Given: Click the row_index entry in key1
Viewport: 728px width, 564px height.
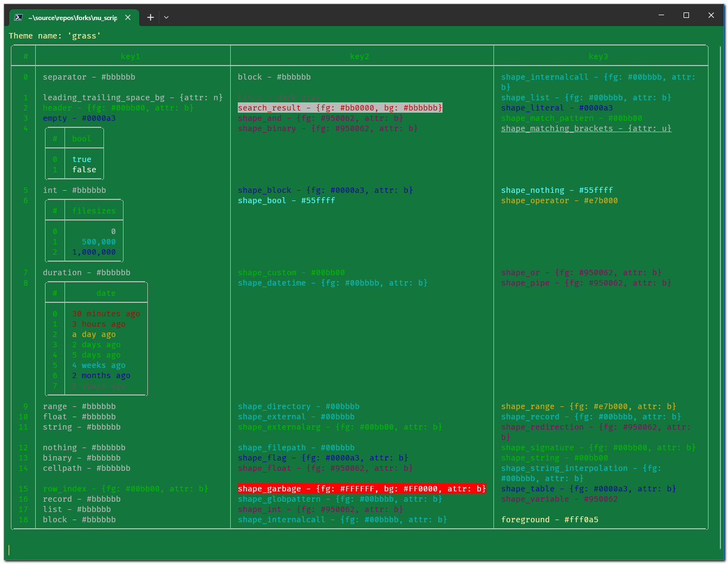Looking at the screenshot, I should pos(125,489).
